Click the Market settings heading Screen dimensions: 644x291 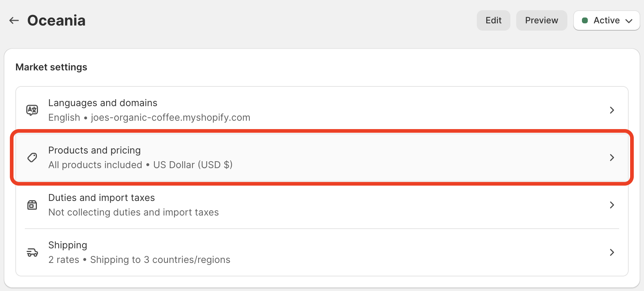[51, 67]
